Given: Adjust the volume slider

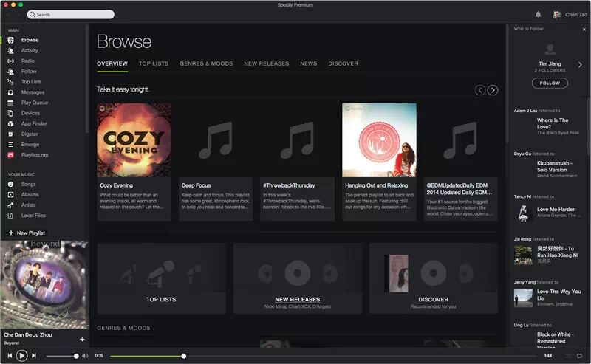Looking at the screenshot, I should pyautogui.click(x=62, y=356).
